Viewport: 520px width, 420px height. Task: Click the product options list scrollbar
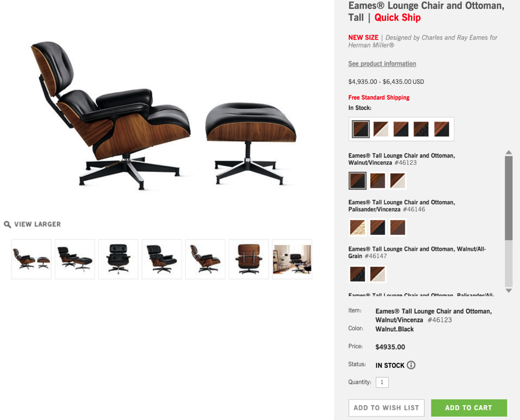click(x=509, y=198)
